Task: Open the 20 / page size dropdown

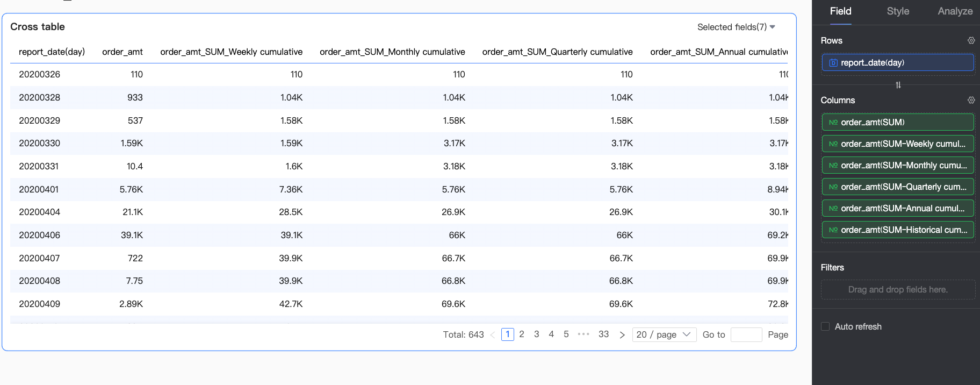Action: tap(664, 334)
